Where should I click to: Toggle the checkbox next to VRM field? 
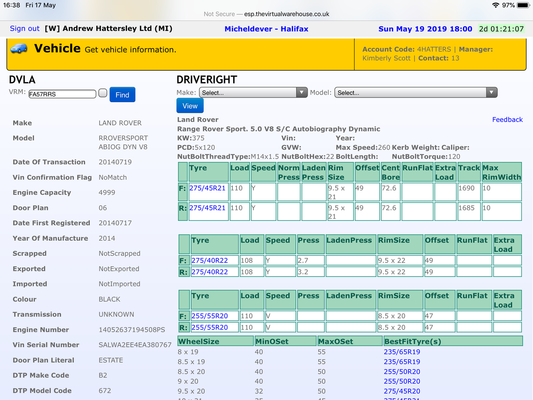[x=103, y=93]
